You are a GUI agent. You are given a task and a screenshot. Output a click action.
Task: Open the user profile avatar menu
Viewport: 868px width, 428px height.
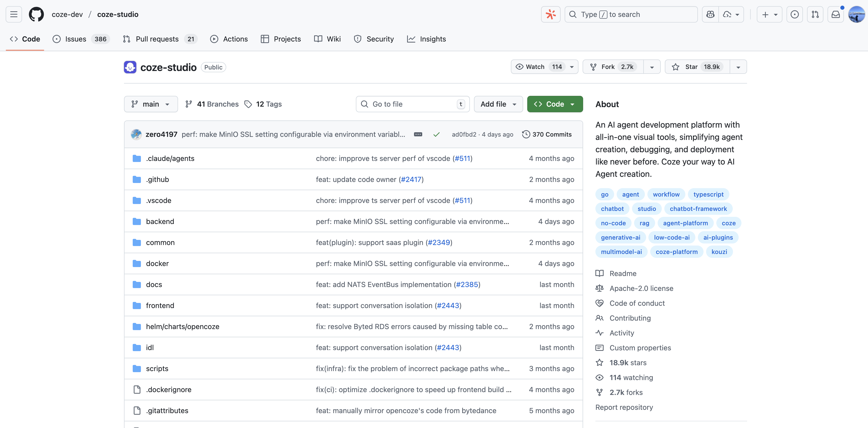tap(856, 15)
